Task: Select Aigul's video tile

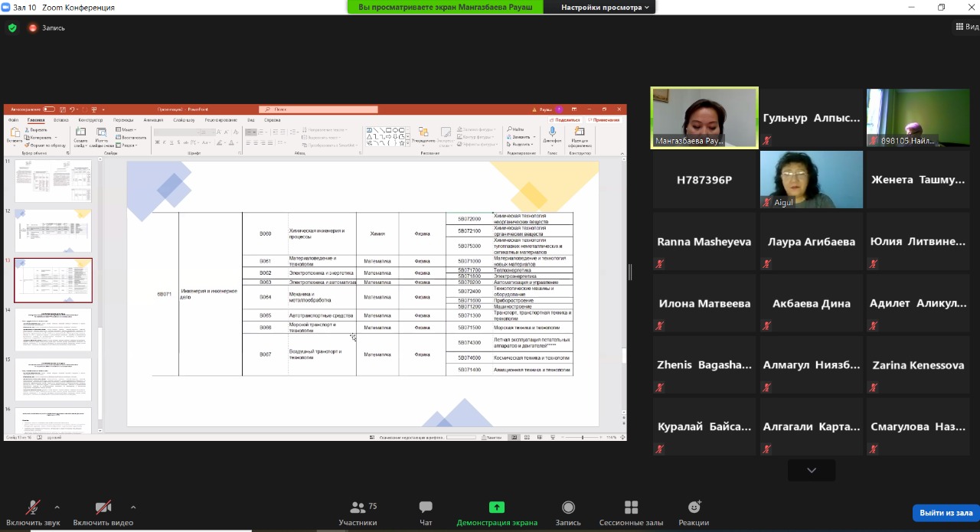Action: coord(811,179)
